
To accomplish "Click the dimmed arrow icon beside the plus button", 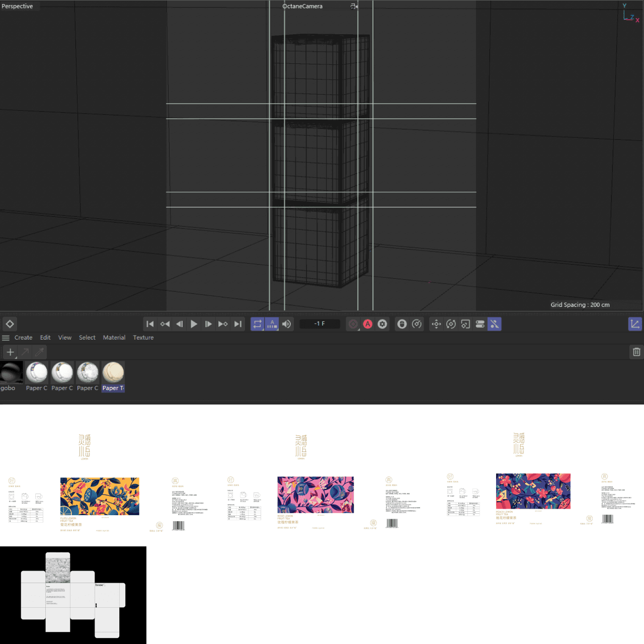I will [x=25, y=352].
